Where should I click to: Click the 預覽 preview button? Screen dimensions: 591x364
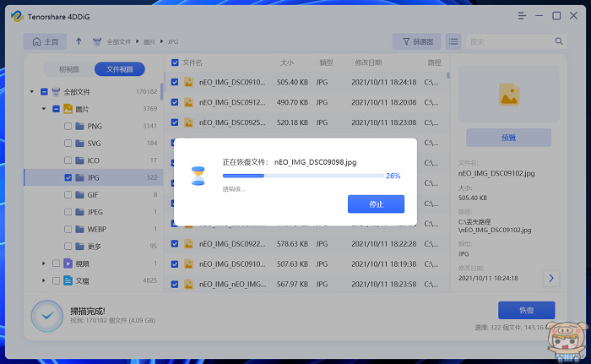coord(508,138)
